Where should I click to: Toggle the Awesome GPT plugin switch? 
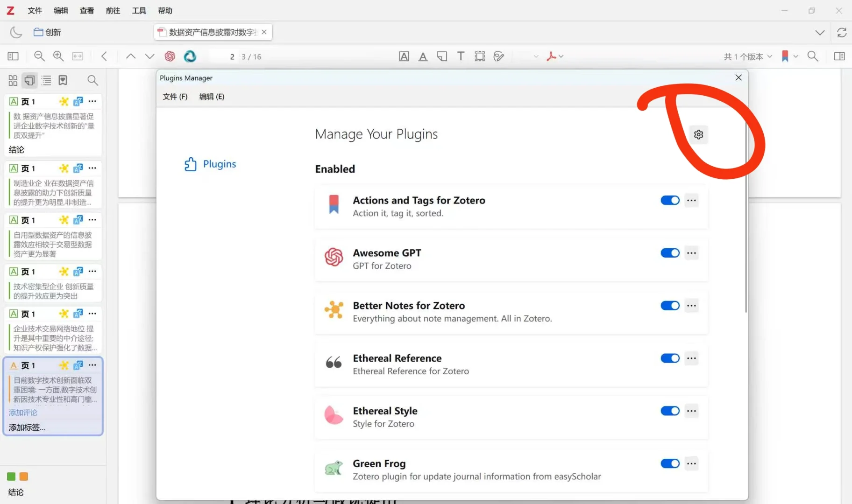(x=670, y=253)
